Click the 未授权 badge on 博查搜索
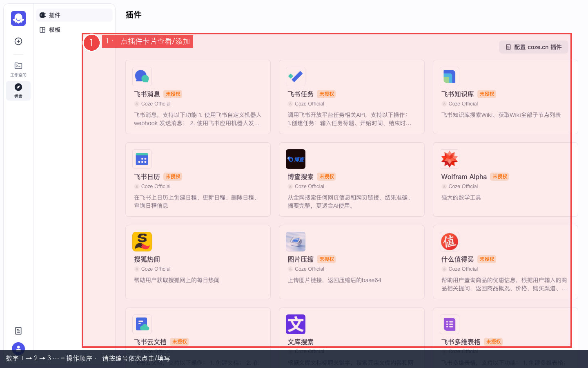The width and height of the screenshot is (588, 368). click(327, 177)
